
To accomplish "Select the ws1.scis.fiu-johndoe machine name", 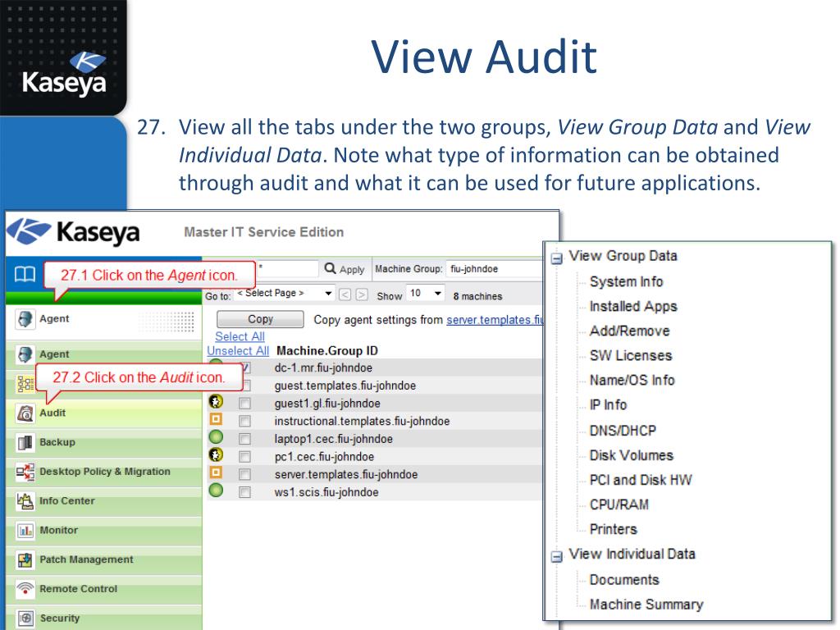I will 326,492.
